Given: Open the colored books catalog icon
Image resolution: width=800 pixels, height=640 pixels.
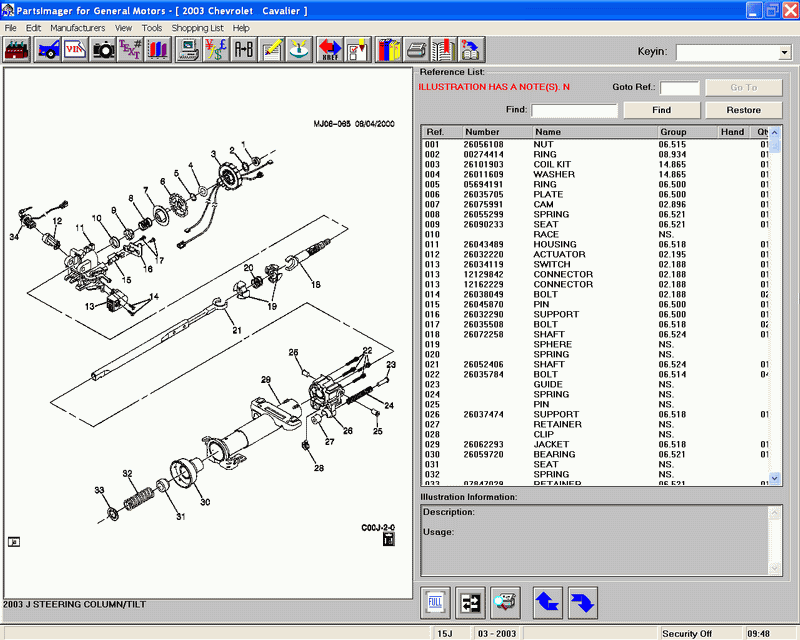Looking at the screenshot, I should 389,50.
